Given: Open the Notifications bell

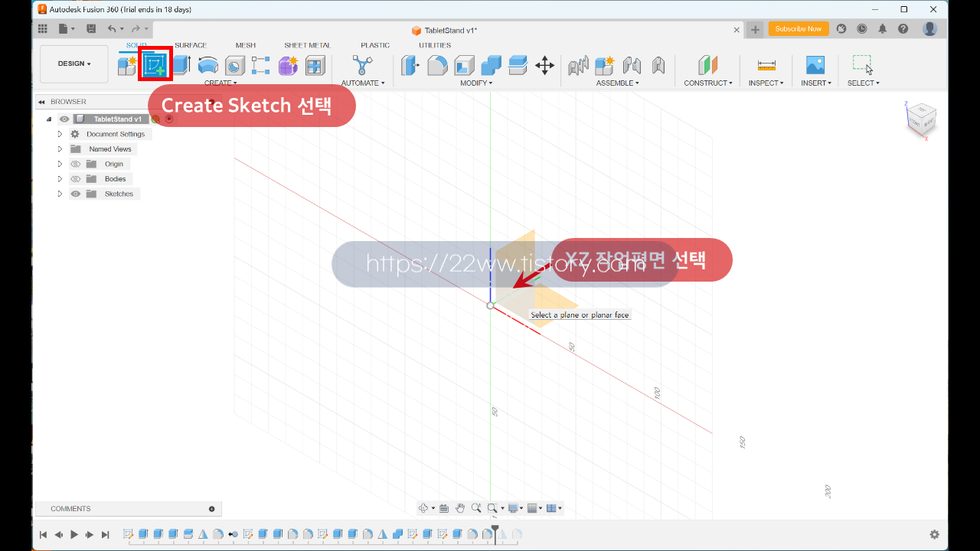Looking at the screenshot, I should click(x=883, y=29).
